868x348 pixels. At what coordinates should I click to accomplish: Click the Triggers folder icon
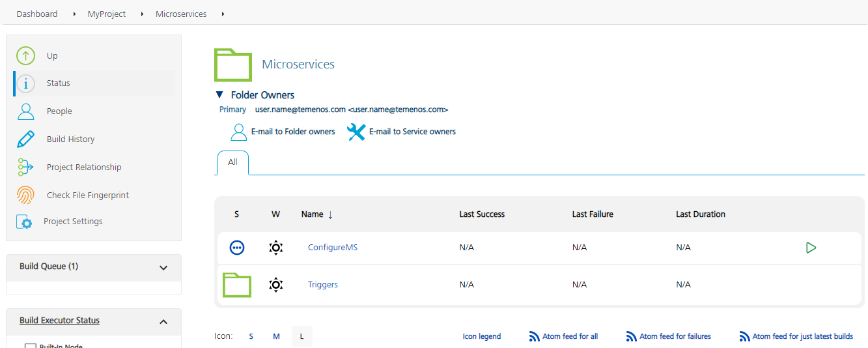tap(237, 285)
